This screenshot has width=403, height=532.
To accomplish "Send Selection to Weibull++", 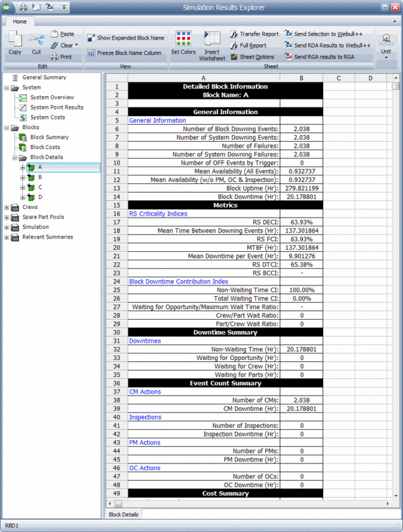I will click(288, 34).
